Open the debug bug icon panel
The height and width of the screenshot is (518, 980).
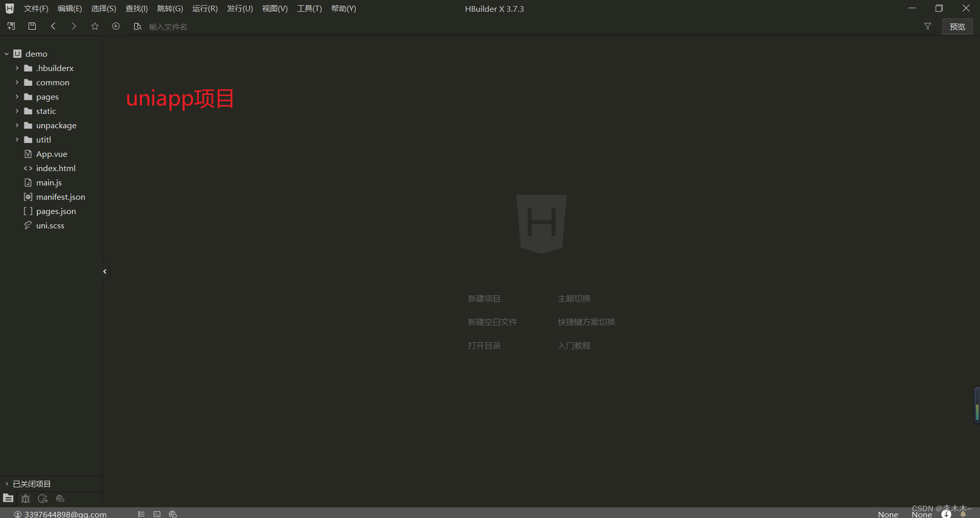click(x=26, y=499)
